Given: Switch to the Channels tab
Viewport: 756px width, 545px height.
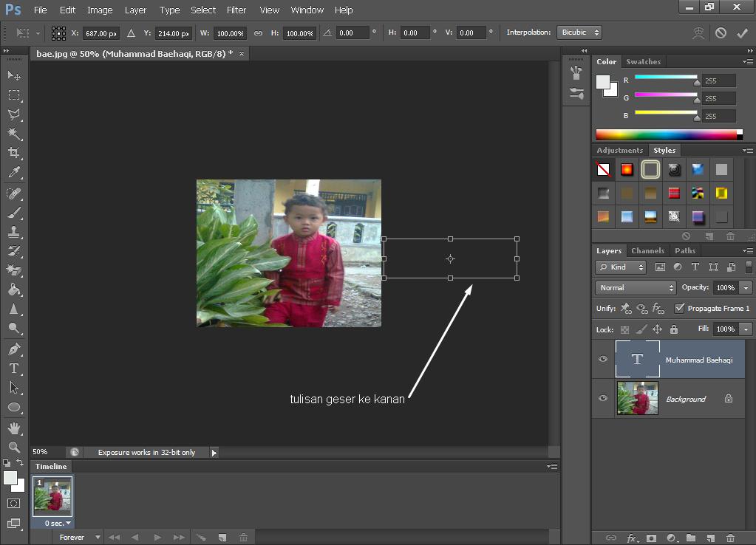Looking at the screenshot, I should 647,250.
